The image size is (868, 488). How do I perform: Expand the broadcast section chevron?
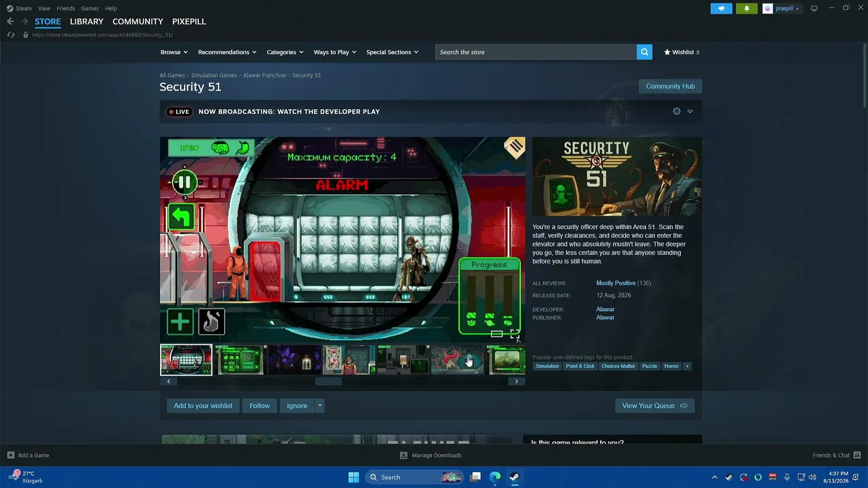click(x=690, y=111)
